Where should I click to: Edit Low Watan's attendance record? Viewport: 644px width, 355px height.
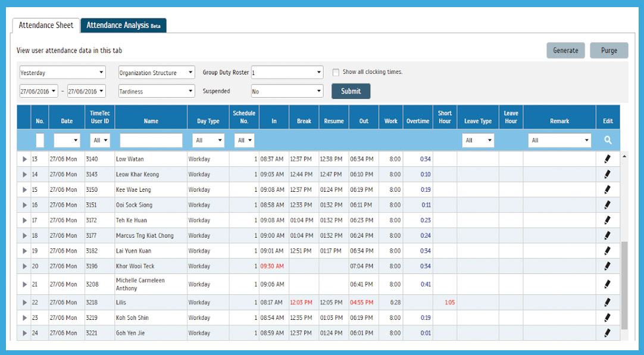click(607, 159)
